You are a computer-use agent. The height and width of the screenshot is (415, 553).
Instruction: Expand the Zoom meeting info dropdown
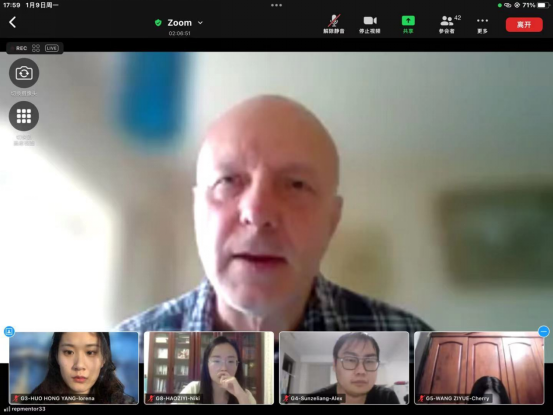click(200, 23)
